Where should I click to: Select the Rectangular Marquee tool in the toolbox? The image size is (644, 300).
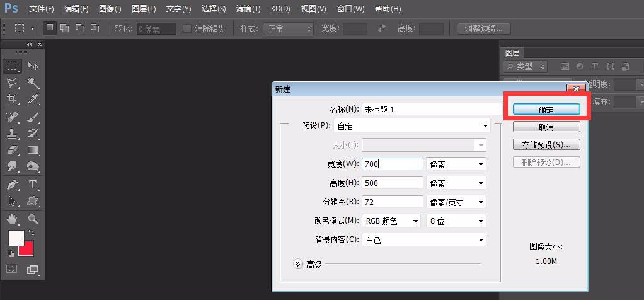point(12,66)
